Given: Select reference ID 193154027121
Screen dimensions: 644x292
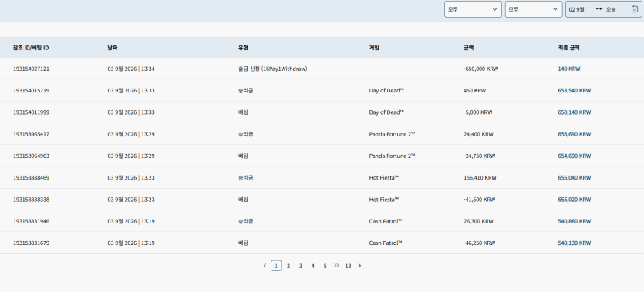Looking at the screenshot, I should pyautogui.click(x=31, y=69).
